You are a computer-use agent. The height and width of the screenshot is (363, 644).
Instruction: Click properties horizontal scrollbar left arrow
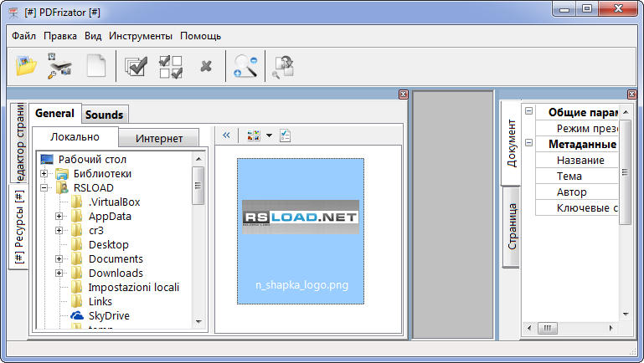pyautogui.click(x=529, y=328)
